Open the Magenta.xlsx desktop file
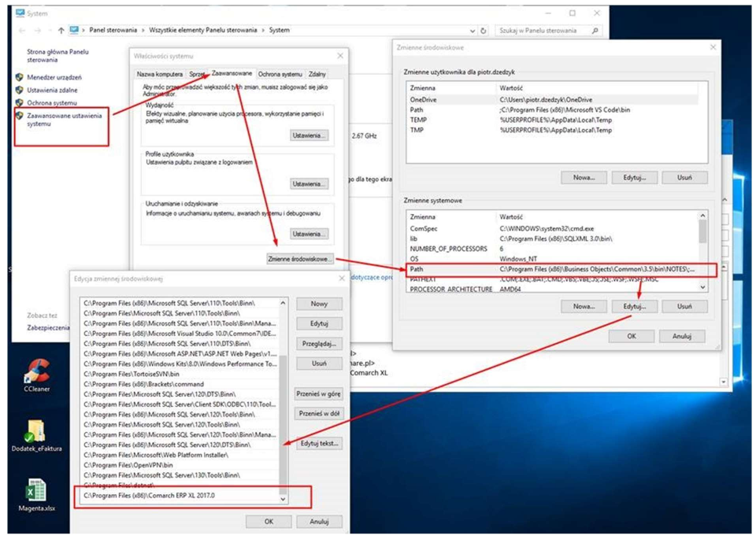The width and height of the screenshot is (756, 539). [37, 495]
